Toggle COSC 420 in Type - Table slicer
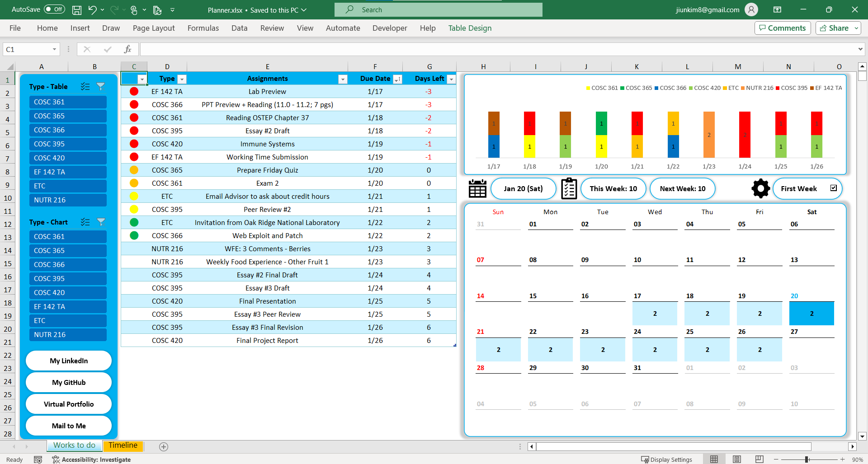Screen dimensions: 868x464 (68, 158)
